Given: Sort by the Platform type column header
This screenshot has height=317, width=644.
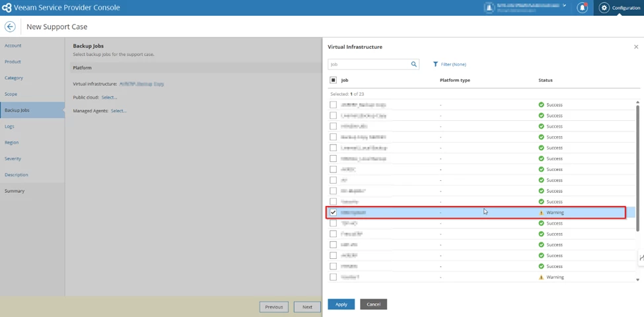Looking at the screenshot, I should pyautogui.click(x=454, y=80).
